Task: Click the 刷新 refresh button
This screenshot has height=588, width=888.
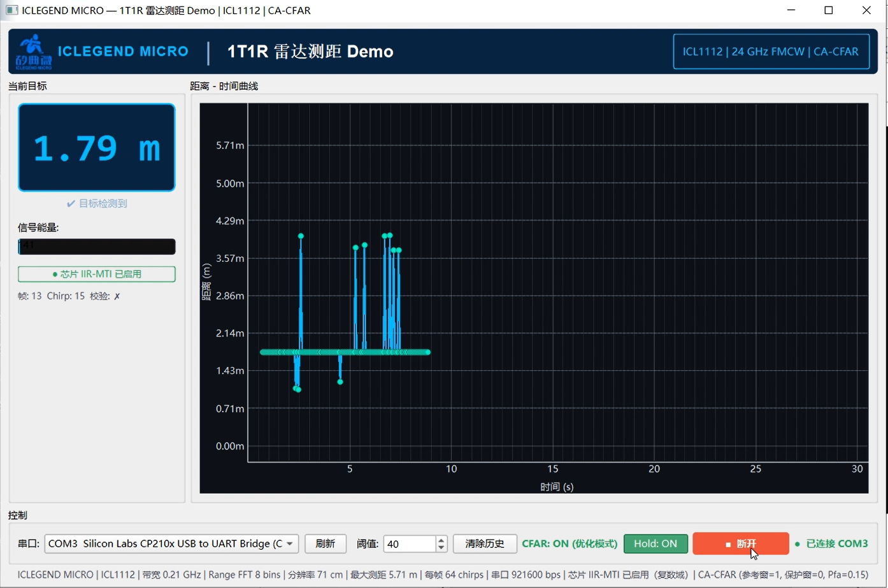Action: coord(326,544)
